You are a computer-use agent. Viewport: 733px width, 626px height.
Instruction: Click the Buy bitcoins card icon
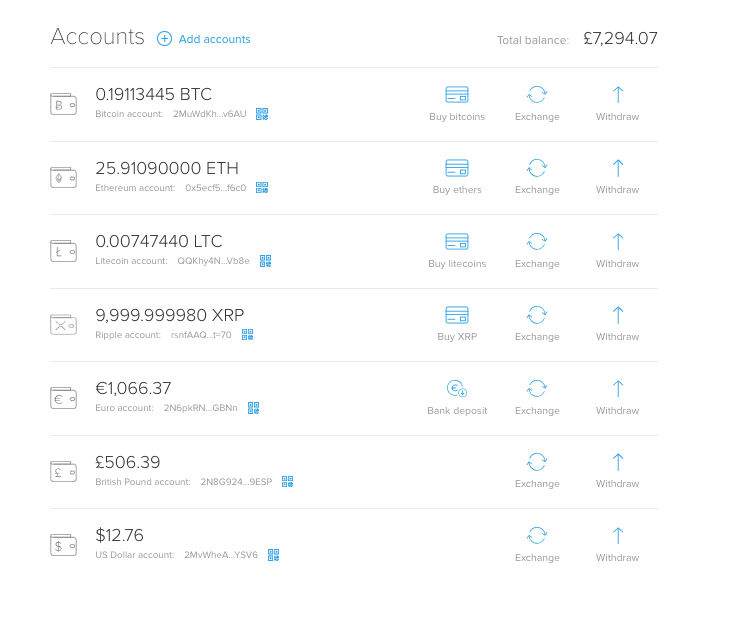pos(457,94)
